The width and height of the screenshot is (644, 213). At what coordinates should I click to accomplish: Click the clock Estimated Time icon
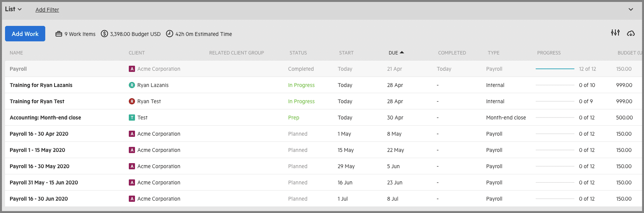pos(169,34)
